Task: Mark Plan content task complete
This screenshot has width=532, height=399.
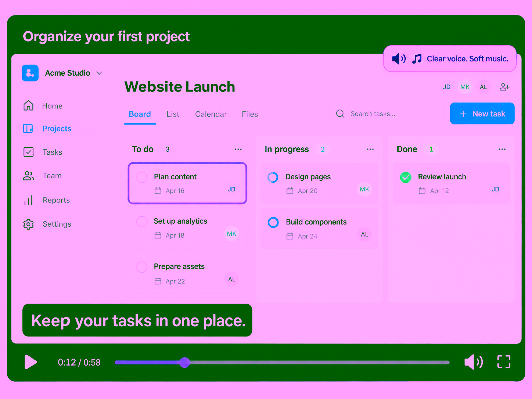Action: click(142, 177)
